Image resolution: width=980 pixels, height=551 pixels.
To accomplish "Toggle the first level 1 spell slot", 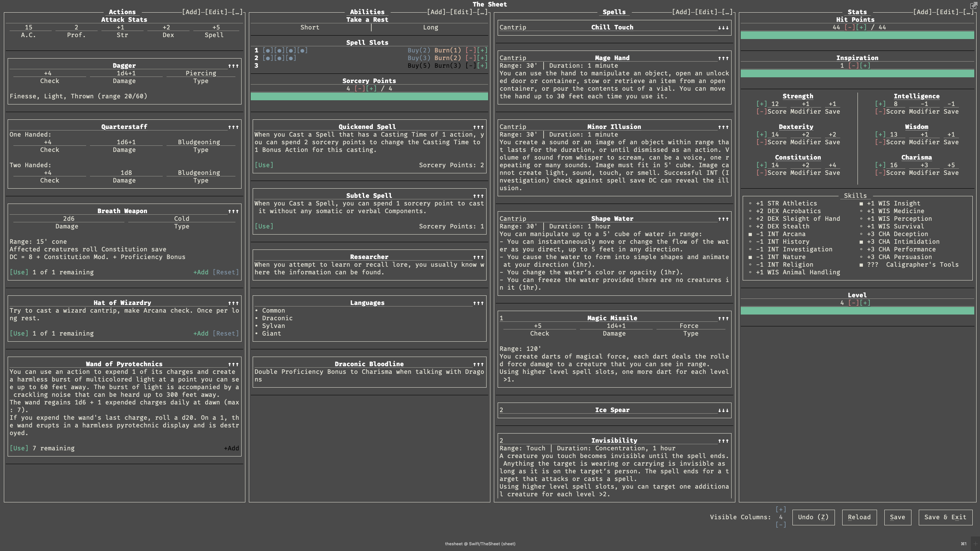I will (268, 51).
